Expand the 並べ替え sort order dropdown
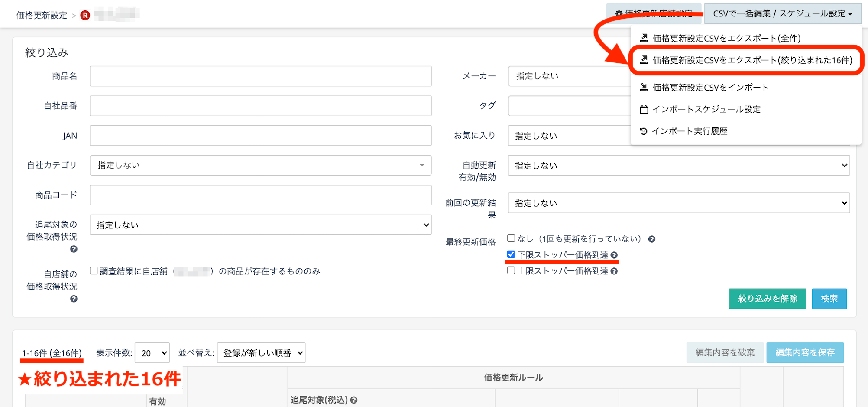868x407 pixels. [x=261, y=353]
